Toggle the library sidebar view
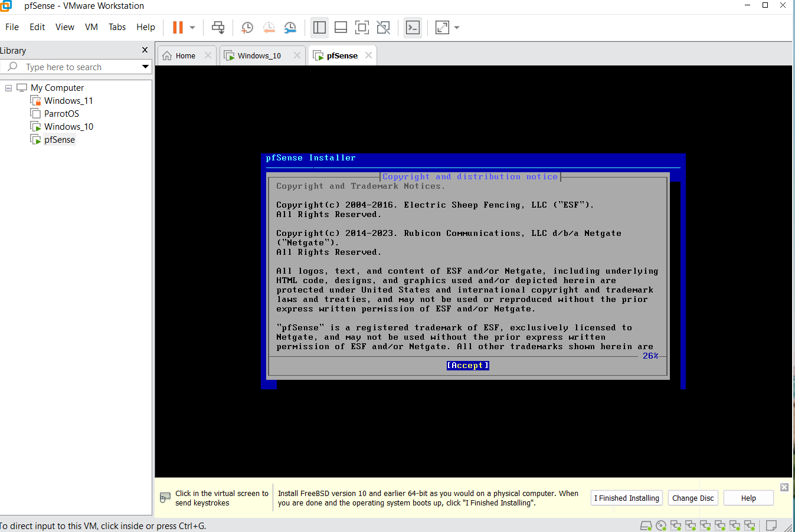Screen dimensions: 795x532 coord(319,27)
